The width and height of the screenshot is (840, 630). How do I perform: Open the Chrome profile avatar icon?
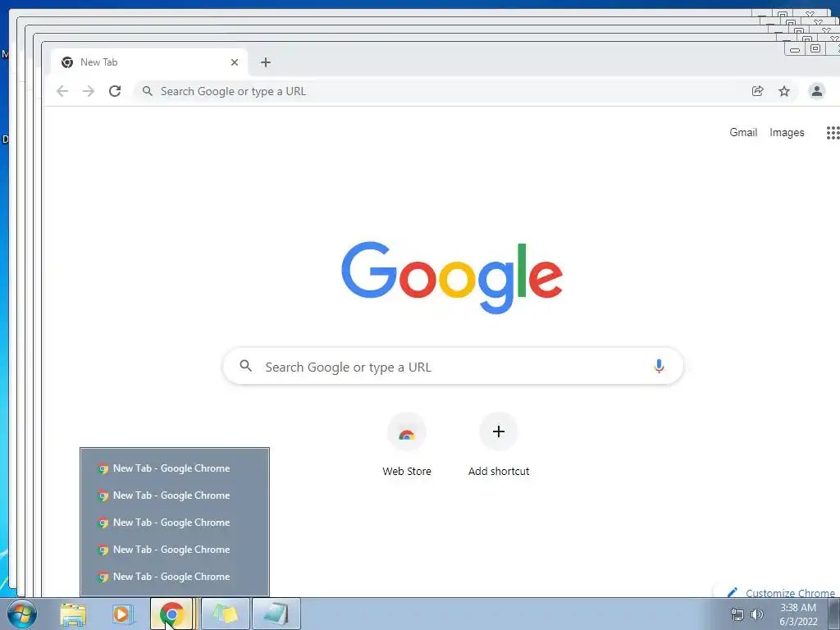coord(816,91)
